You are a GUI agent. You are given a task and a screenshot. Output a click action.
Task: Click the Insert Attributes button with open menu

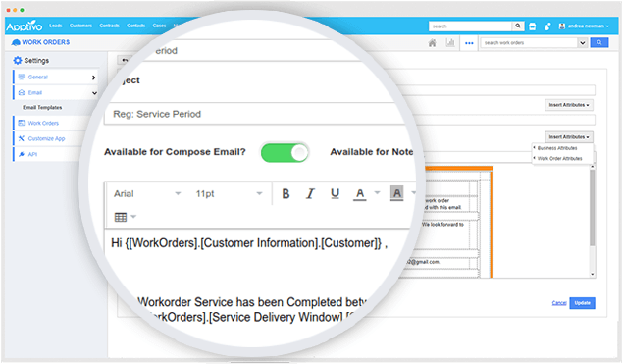coord(569,137)
